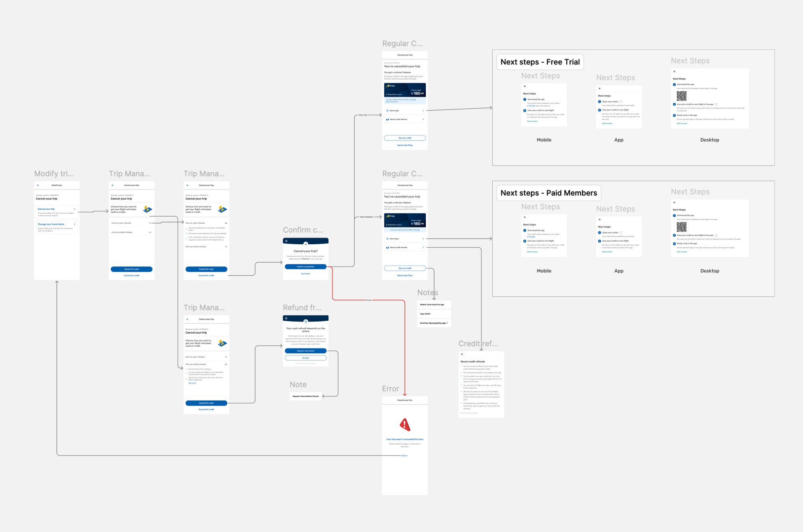Screen dimensions: 803x532
Task: Close the 'About credit refunds' panel
Action: (462, 354)
